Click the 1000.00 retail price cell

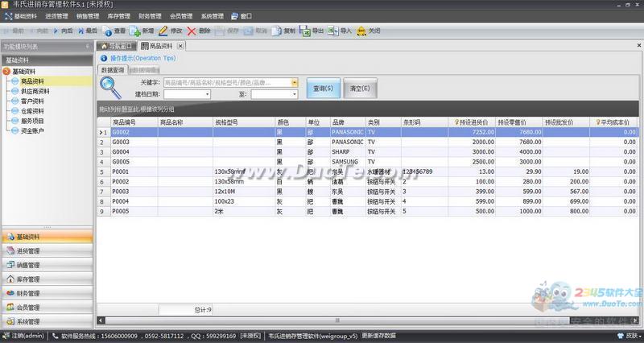tap(519, 211)
